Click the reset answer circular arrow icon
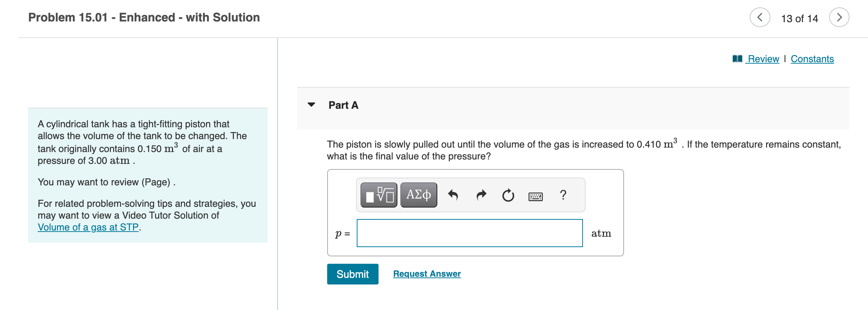Image resolution: width=868 pixels, height=310 pixels. (508, 195)
